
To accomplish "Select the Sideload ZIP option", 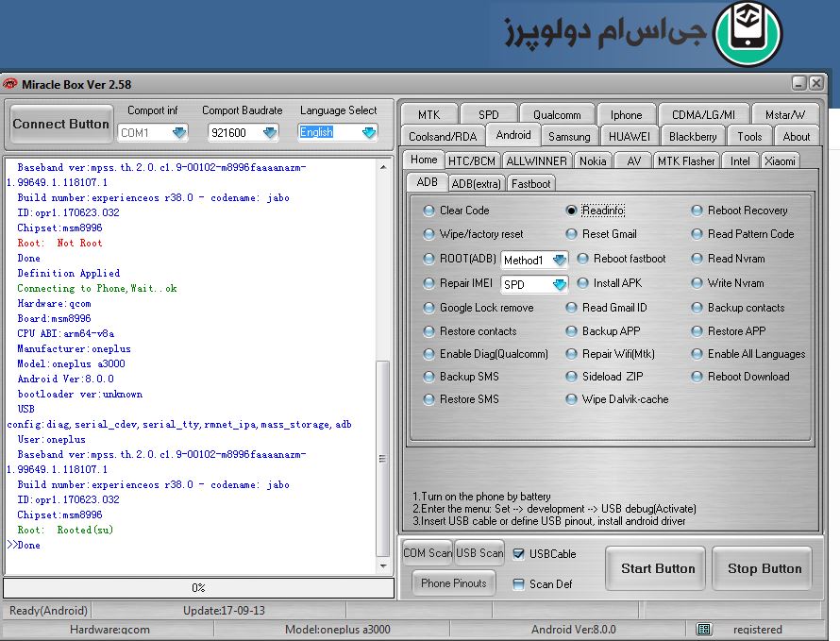I will (x=571, y=377).
